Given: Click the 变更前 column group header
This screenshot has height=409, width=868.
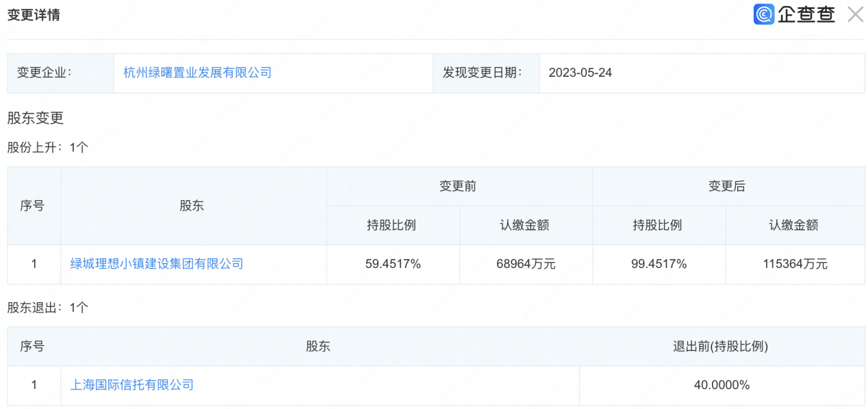Looking at the screenshot, I should [x=459, y=186].
